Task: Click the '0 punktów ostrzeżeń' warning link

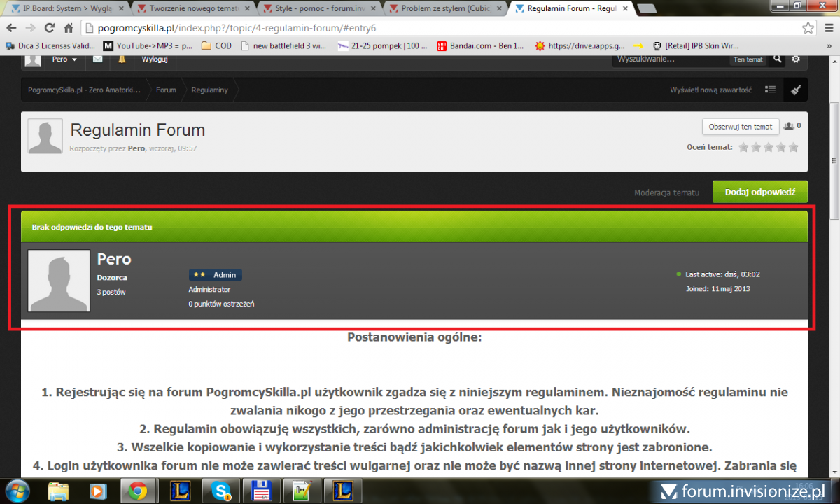Action: [221, 304]
